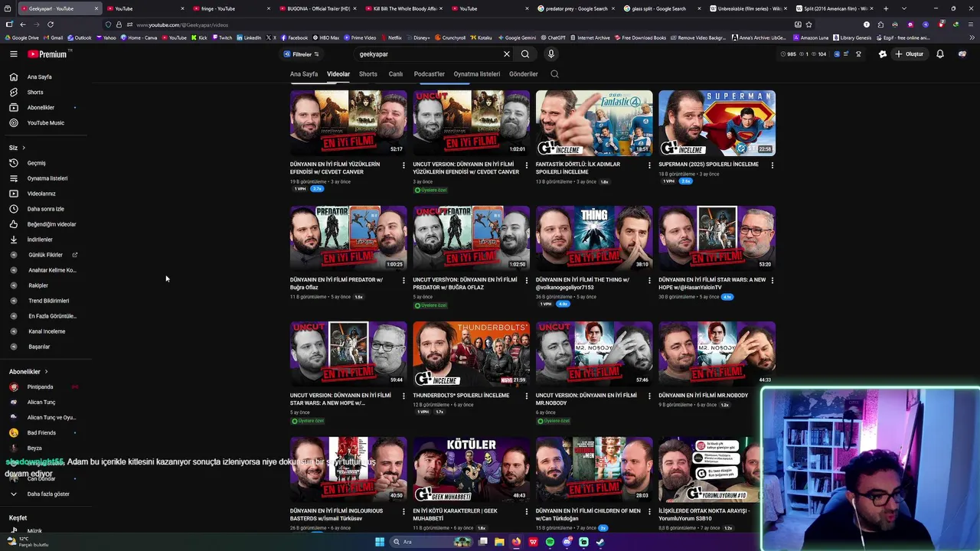Open Geçmiş watch history
Viewport: 980px width, 551px height.
pyautogui.click(x=36, y=163)
